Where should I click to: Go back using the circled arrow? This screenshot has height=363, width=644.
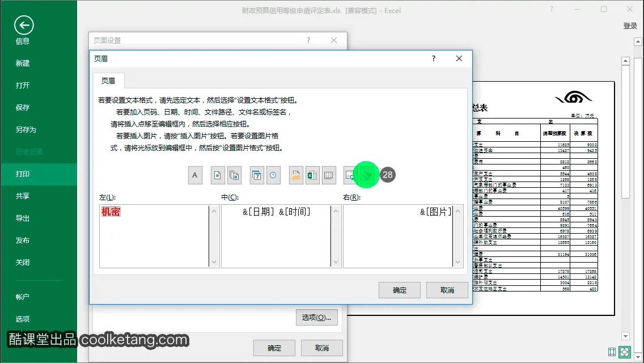tap(24, 26)
